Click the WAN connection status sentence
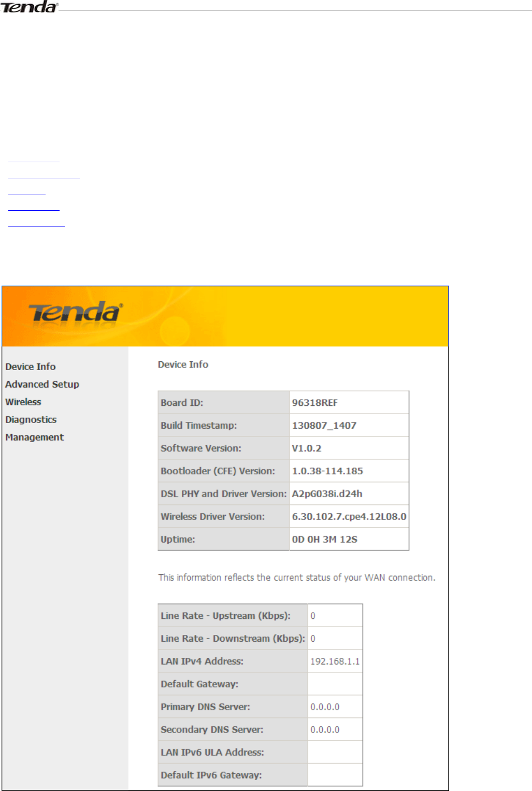Screen dimensions: 532x791 coord(297,577)
